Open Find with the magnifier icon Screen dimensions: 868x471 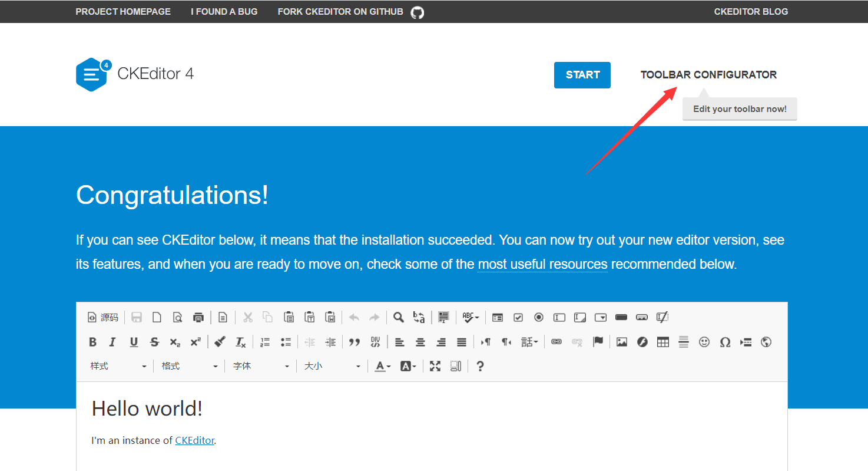point(399,317)
